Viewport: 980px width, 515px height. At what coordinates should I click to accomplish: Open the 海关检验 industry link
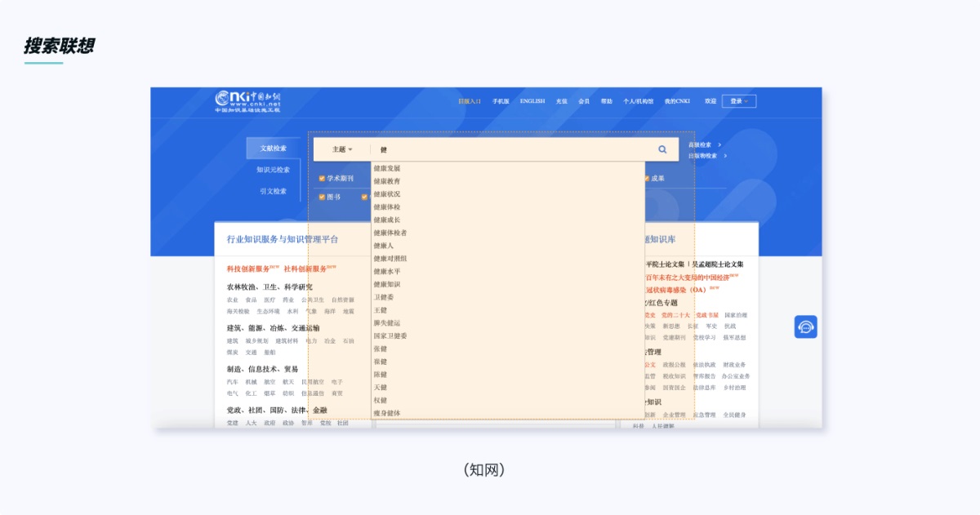(x=238, y=311)
